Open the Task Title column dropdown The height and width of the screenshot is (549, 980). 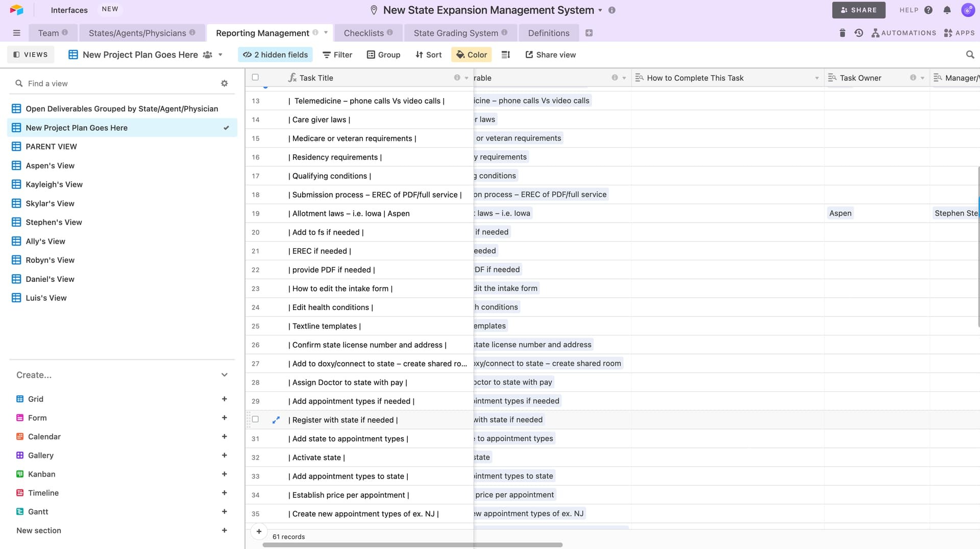tap(466, 78)
